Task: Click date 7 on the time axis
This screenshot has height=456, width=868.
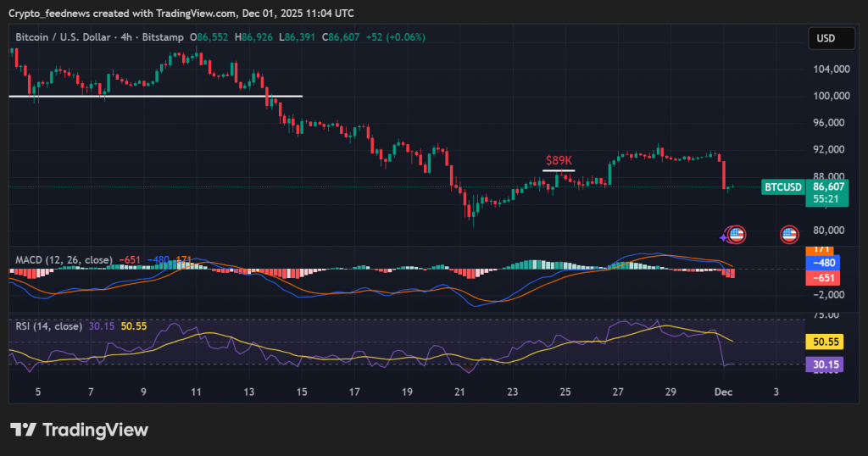Action: tap(91, 392)
